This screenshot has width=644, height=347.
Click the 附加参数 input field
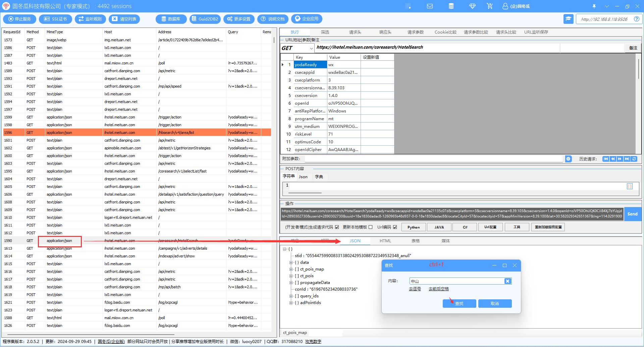coord(433,159)
